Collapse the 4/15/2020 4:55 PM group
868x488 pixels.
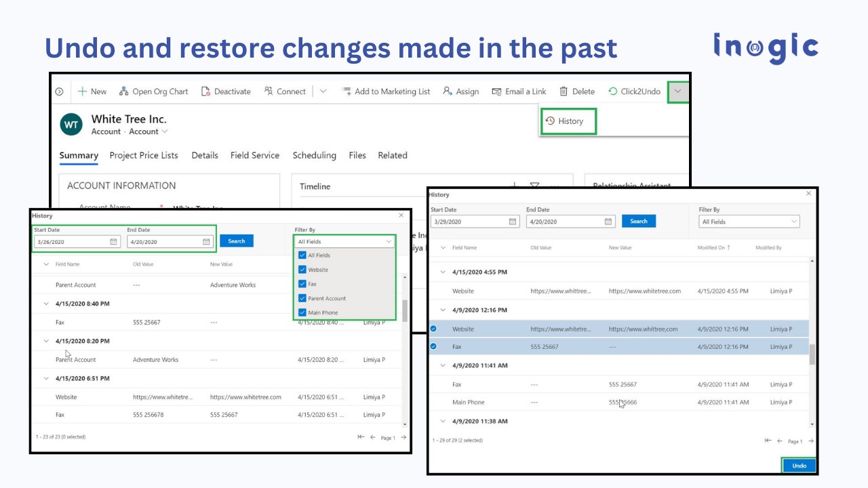[443, 272]
